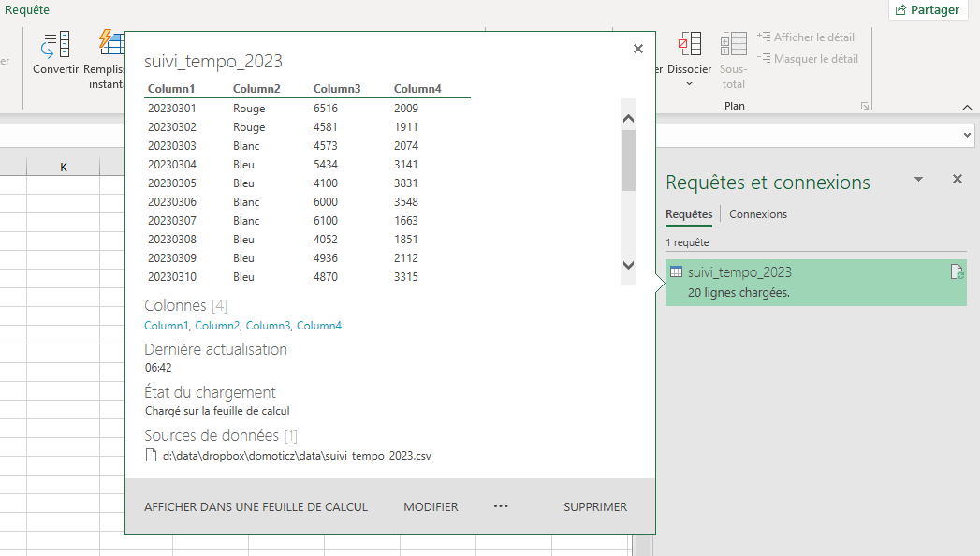Screen dimensions: 980x556
Task: Expand the formula bar dropdown
Action: click(968, 136)
